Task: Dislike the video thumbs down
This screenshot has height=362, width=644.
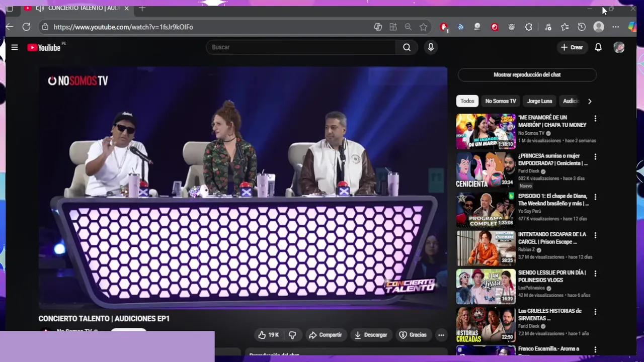Action: (292, 335)
